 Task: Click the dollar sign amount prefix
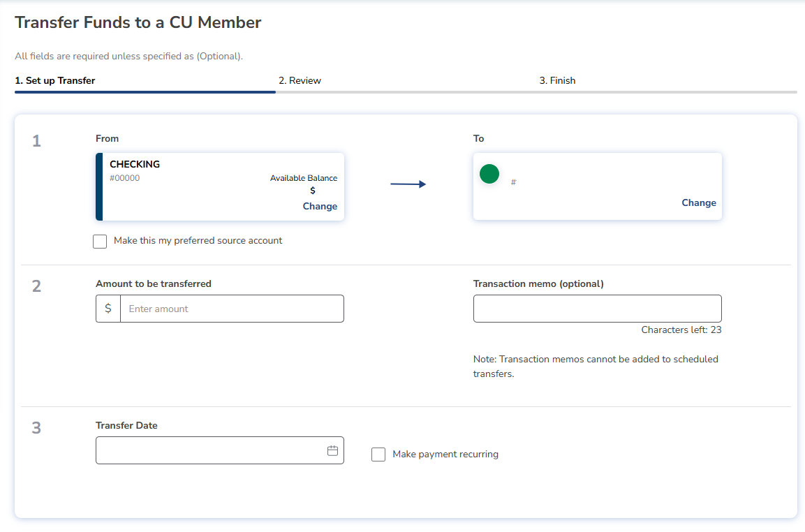[108, 309]
